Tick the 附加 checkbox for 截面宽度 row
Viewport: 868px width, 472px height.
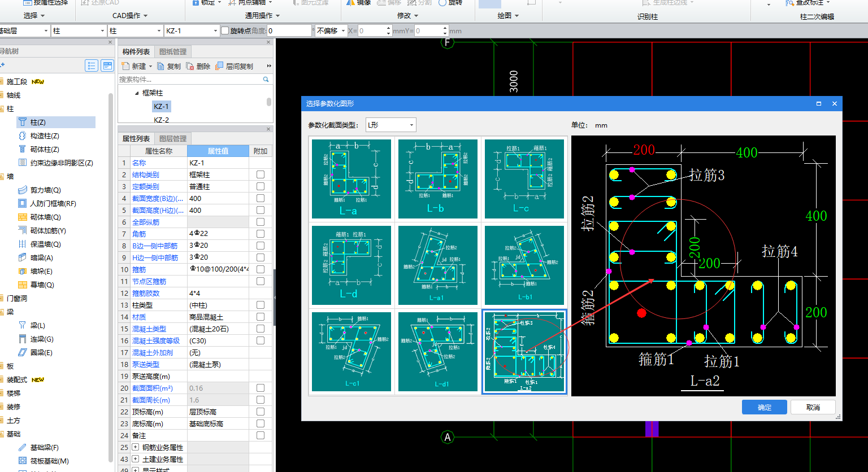[x=261, y=198]
